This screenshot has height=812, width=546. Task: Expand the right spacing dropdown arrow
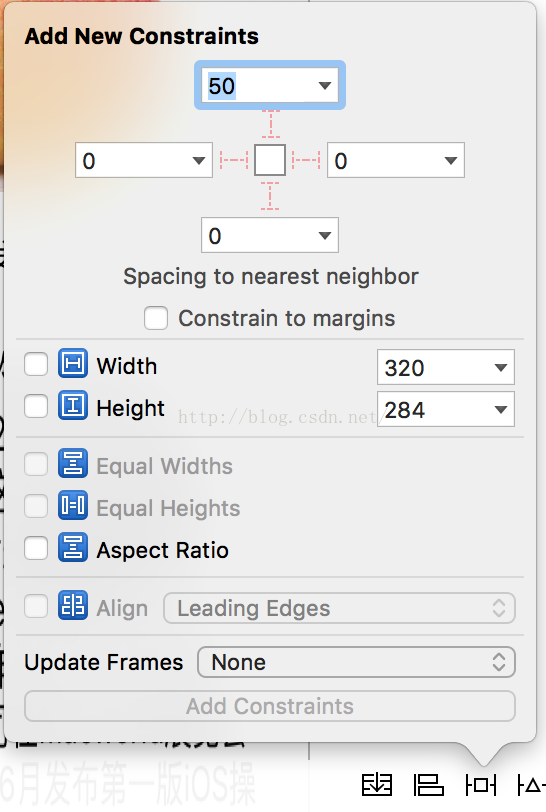click(x=451, y=161)
